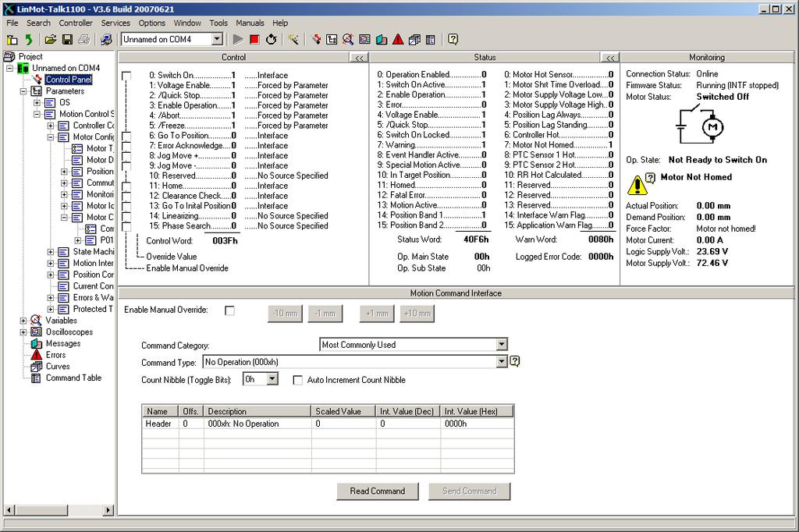799x532 pixels.
Task: Click the green curved arrow toolbar icon
Action: pyautogui.click(x=29, y=39)
